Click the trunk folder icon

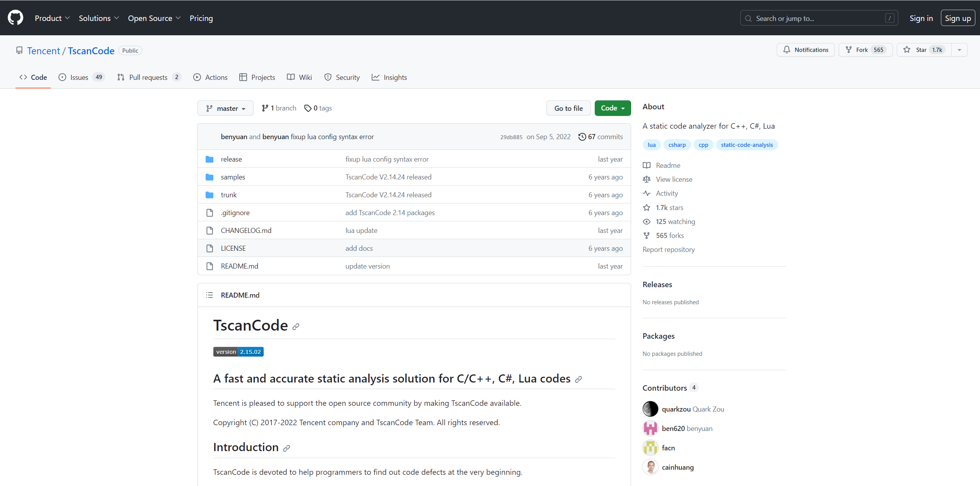[209, 195]
